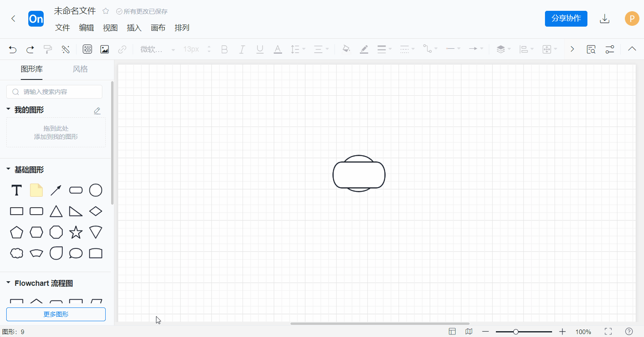Viewport: 644px width, 337px height.
Task: Open the 文件 menu
Action: [x=62, y=28]
